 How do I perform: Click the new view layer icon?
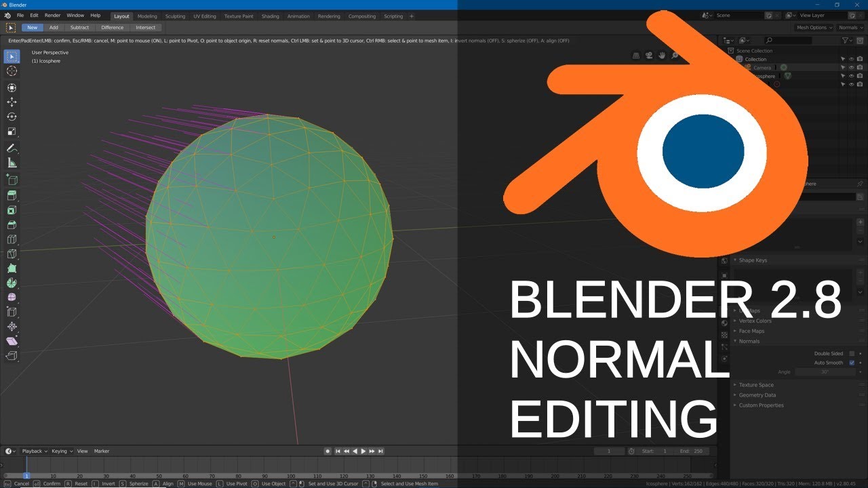pyautogui.click(x=852, y=15)
